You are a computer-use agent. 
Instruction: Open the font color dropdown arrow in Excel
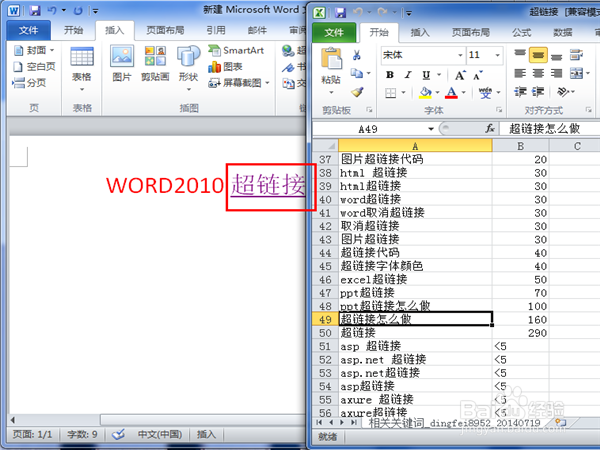point(463,93)
